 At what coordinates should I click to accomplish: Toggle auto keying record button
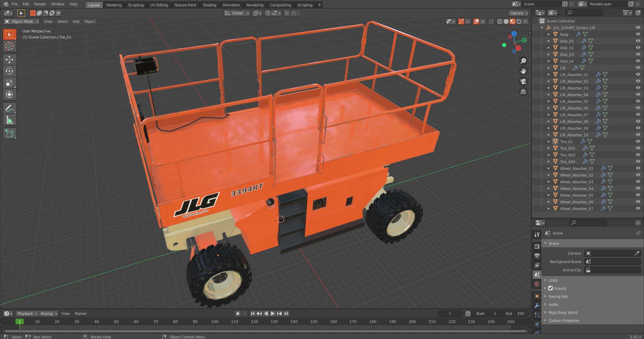click(238, 314)
